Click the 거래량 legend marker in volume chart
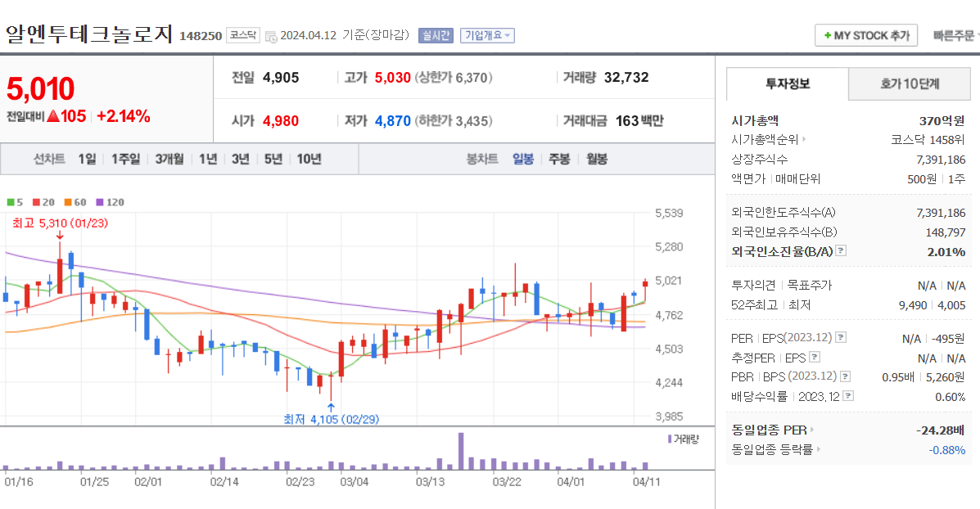Viewport: 980px width, 509px height. (x=670, y=439)
